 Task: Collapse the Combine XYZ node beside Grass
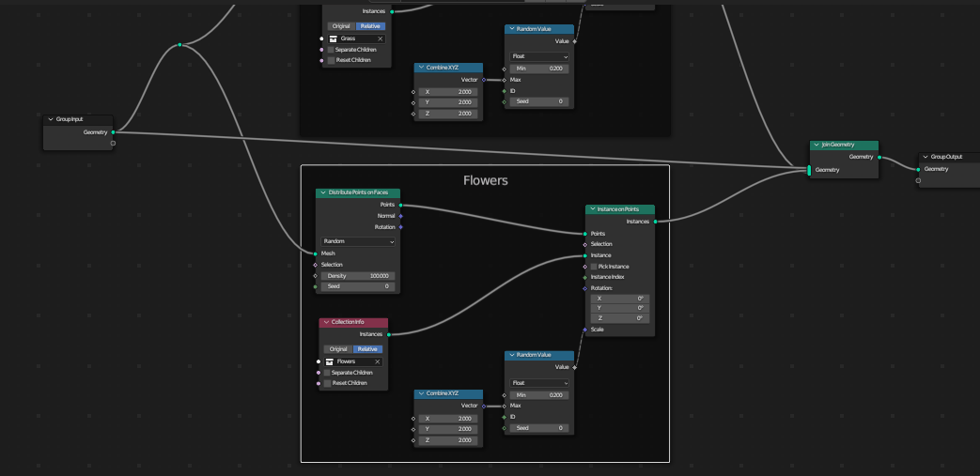point(421,67)
